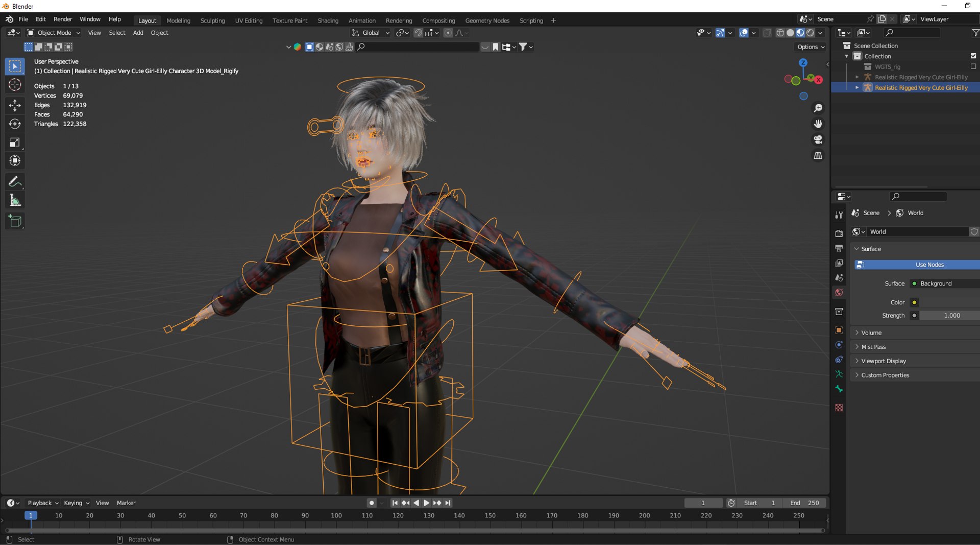Viewport: 980px width, 545px height.
Task: Click the viewport pan hand icon
Action: click(x=818, y=124)
